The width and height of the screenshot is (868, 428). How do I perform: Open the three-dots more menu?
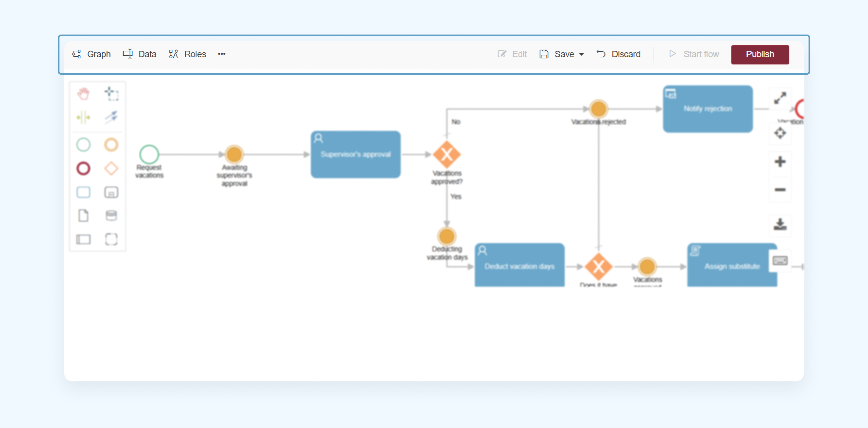point(221,54)
